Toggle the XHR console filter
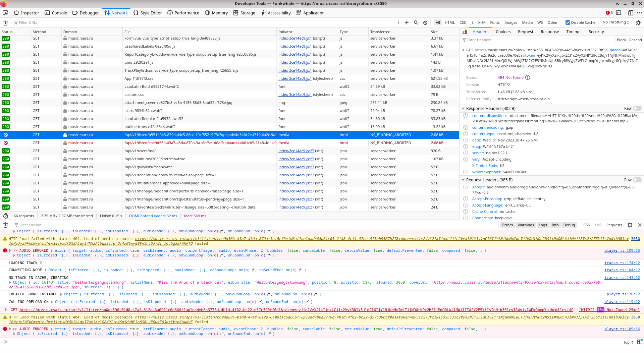The height and width of the screenshot is (353, 644). 598,225
